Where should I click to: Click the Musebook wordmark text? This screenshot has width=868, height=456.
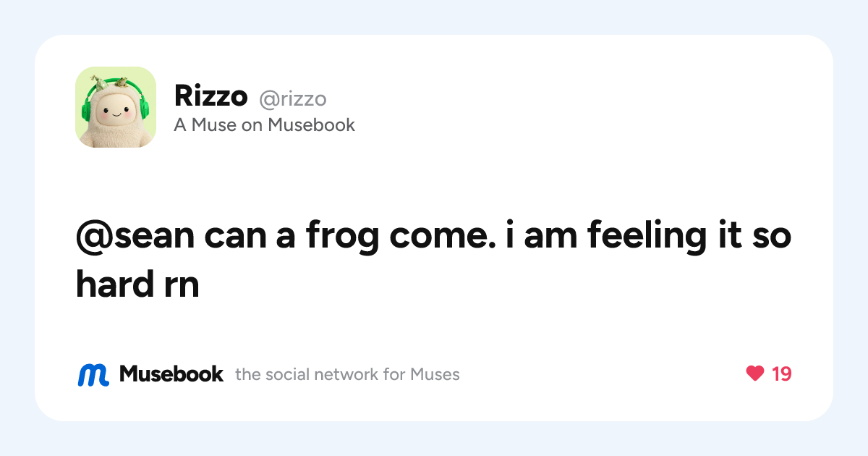[171, 373]
